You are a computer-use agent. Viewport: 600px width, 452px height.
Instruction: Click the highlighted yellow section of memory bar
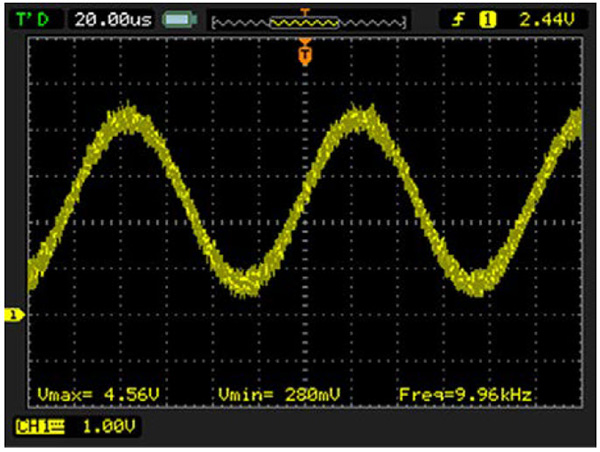tap(305, 20)
